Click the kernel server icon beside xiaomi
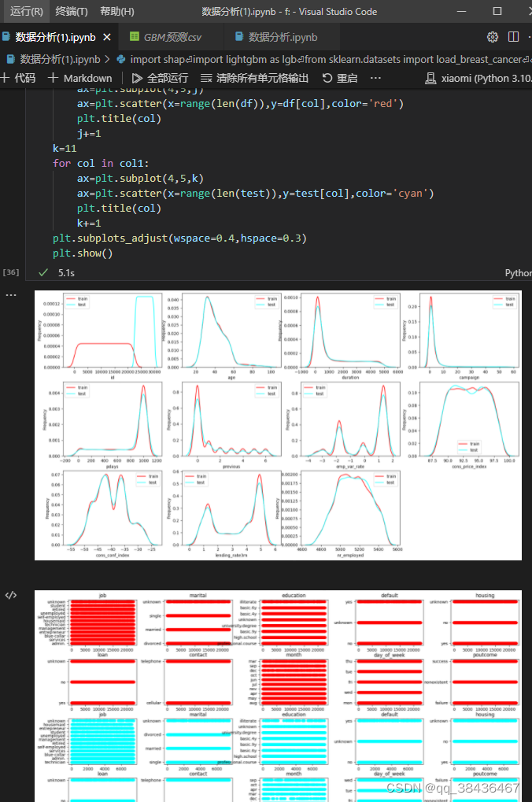 (430, 78)
